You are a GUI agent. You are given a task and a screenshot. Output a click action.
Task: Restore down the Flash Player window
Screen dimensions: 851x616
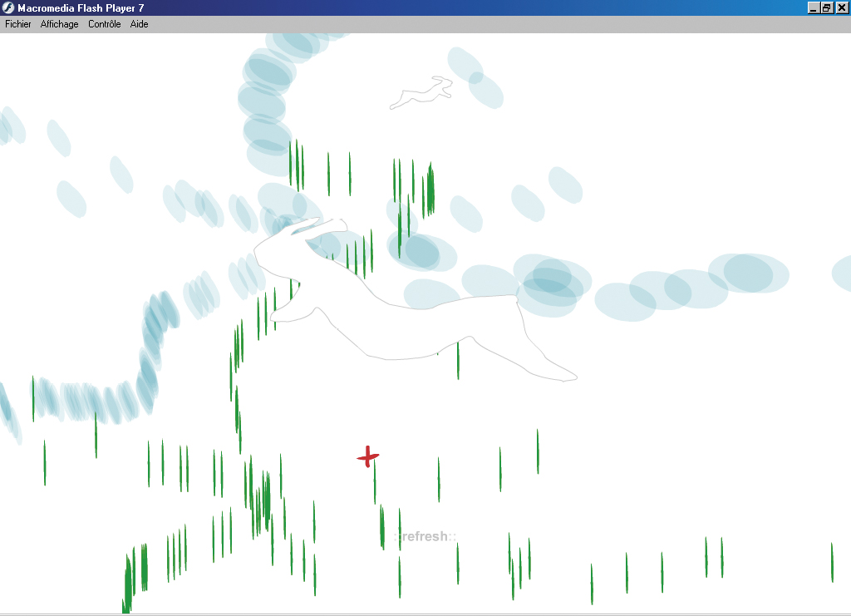pos(826,7)
